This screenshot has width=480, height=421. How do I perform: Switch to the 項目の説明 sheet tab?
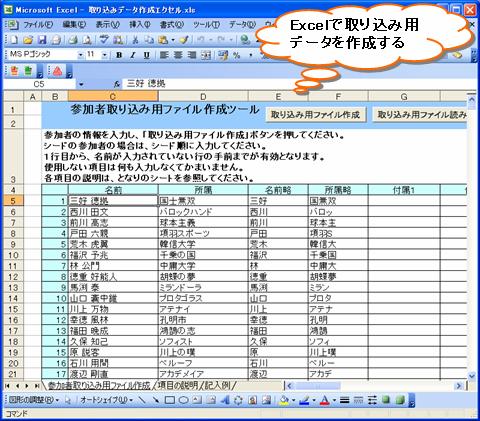point(178,386)
